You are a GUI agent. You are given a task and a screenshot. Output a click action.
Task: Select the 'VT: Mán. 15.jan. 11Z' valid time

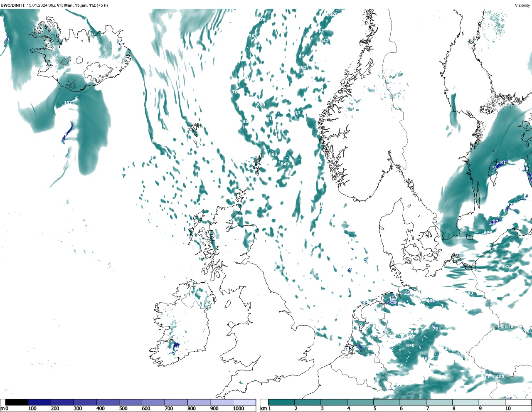(x=76, y=5)
